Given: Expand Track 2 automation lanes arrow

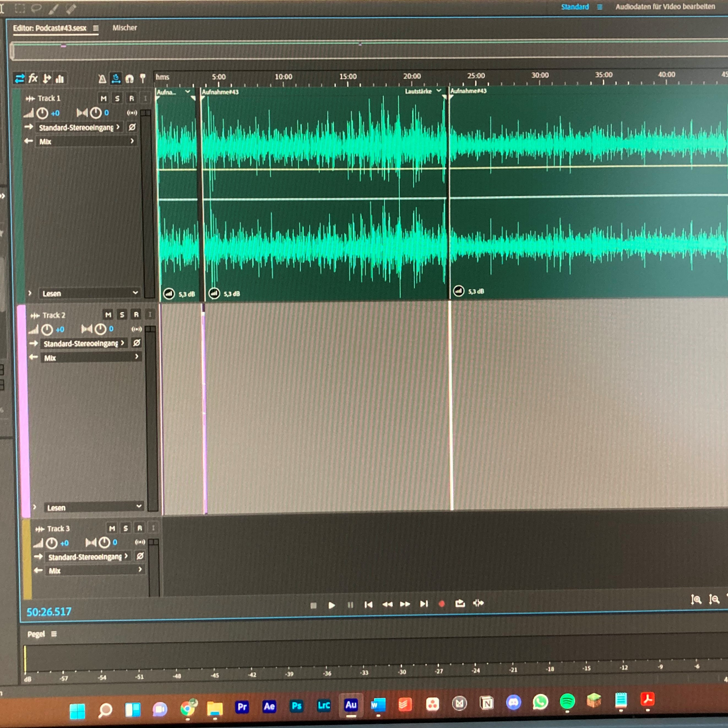Looking at the screenshot, I should pyautogui.click(x=35, y=507).
